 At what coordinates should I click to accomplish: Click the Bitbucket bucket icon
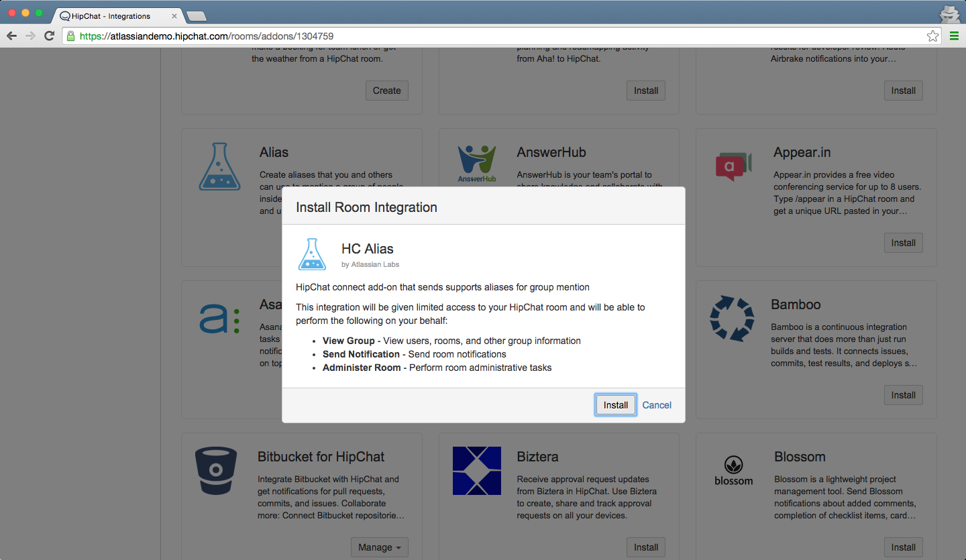pyautogui.click(x=216, y=471)
